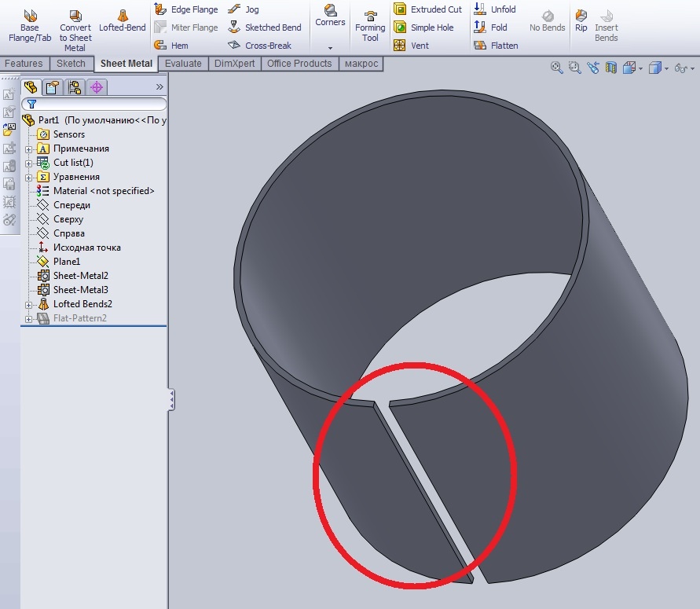Click the Flatten tool
Image resolution: width=700 pixels, height=609 pixels.
pyautogui.click(x=496, y=45)
